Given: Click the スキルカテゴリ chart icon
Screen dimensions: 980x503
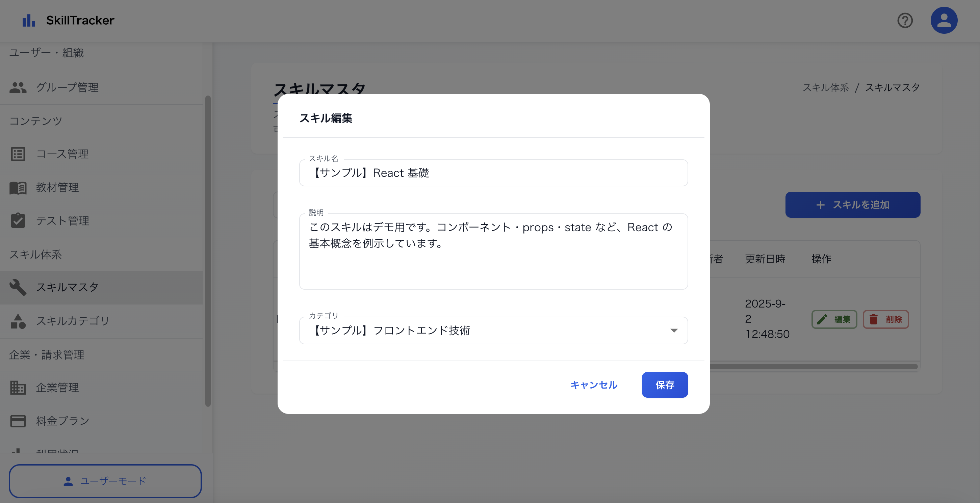Looking at the screenshot, I should [x=18, y=321].
